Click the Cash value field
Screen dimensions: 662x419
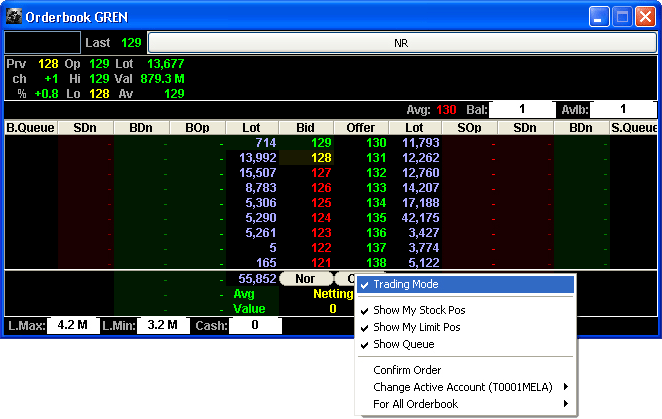click(255, 325)
